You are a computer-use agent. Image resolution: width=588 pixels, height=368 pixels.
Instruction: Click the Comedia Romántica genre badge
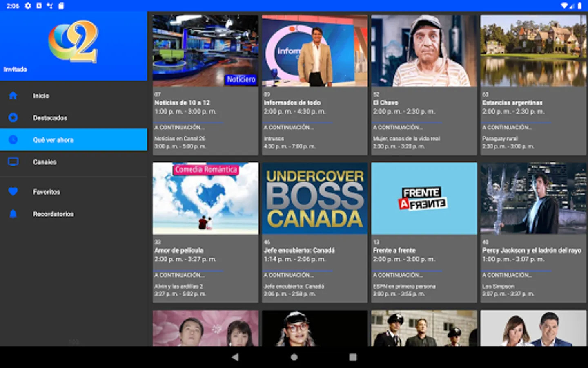[x=206, y=169]
